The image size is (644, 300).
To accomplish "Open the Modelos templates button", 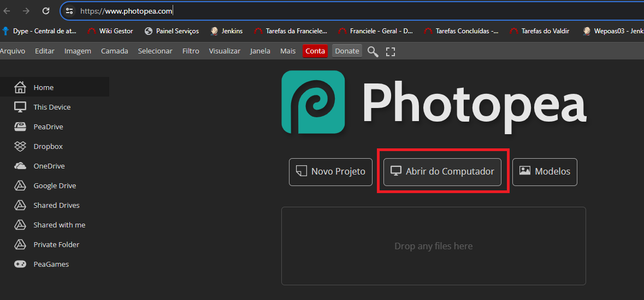I will click(545, 172).
